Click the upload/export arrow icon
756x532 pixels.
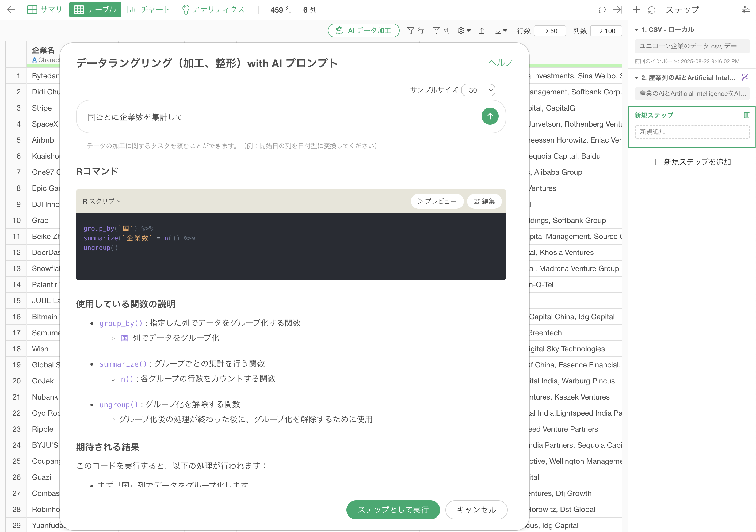(481, 31)
